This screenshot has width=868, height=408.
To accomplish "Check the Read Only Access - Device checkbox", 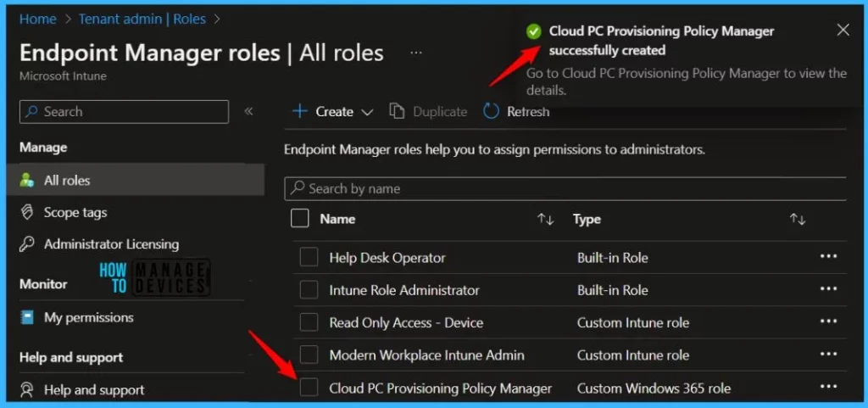I will click(x=309, y=322).
